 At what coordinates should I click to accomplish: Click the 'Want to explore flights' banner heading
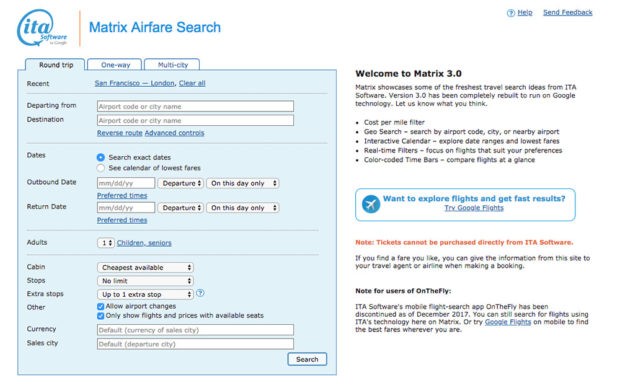[474, 199]
